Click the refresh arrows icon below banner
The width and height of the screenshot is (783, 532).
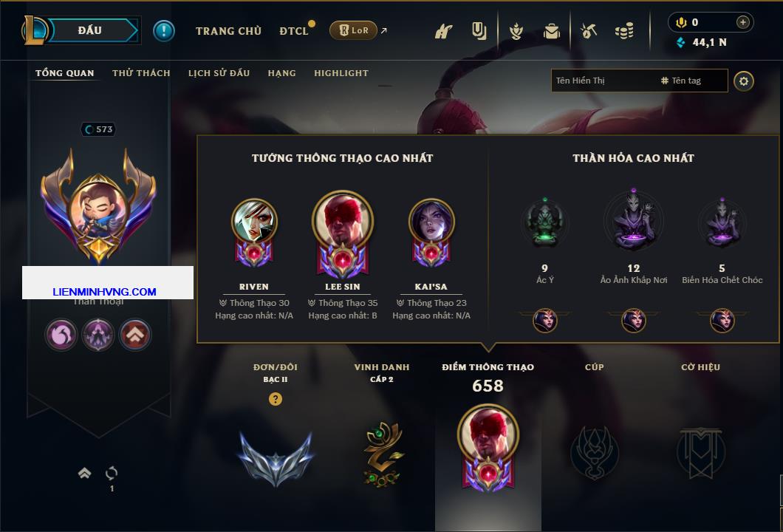tap(112, 473)
